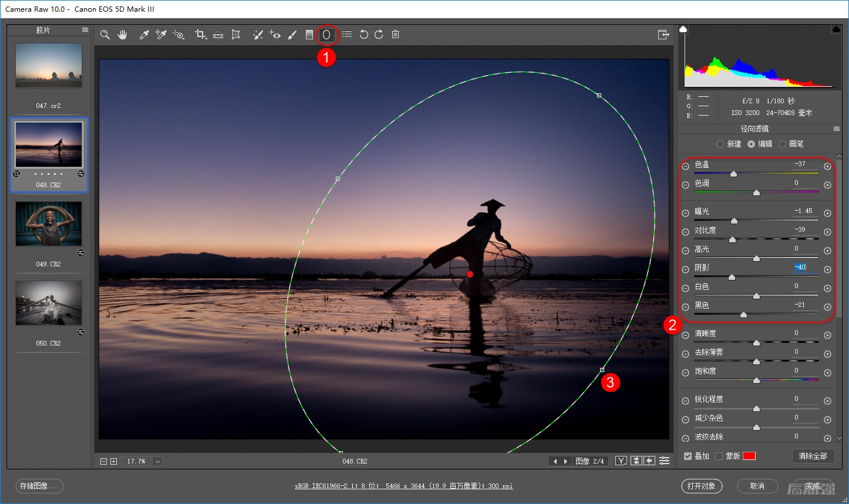Screen dimensions: 849x504
Task: Select the Color Sampler tool
Action: [160, 35]
